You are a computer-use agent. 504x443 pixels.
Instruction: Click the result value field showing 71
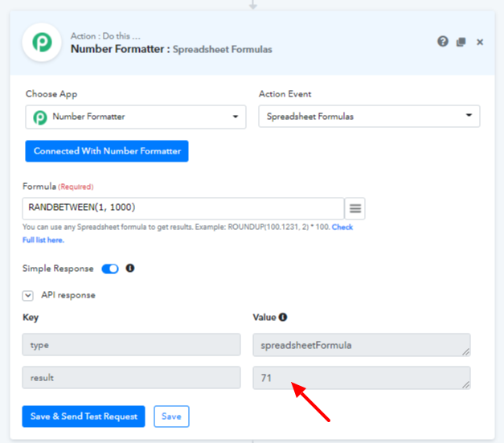pyautogui.click(x=362, y=378)
